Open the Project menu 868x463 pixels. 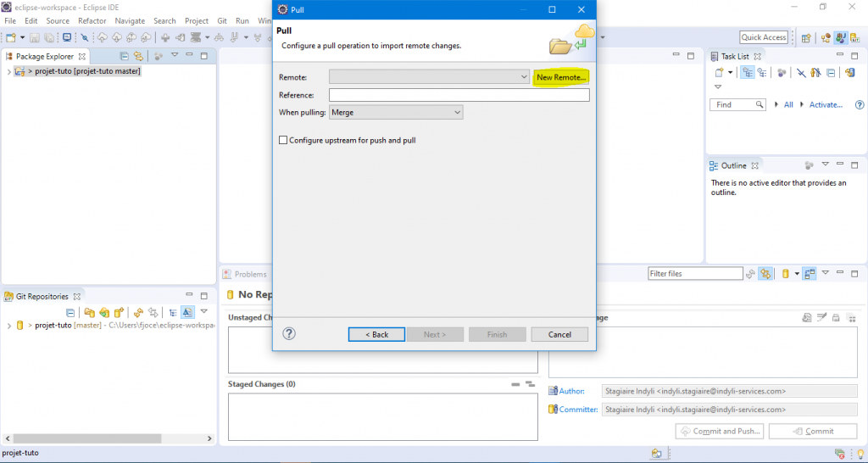click(197, 21)
